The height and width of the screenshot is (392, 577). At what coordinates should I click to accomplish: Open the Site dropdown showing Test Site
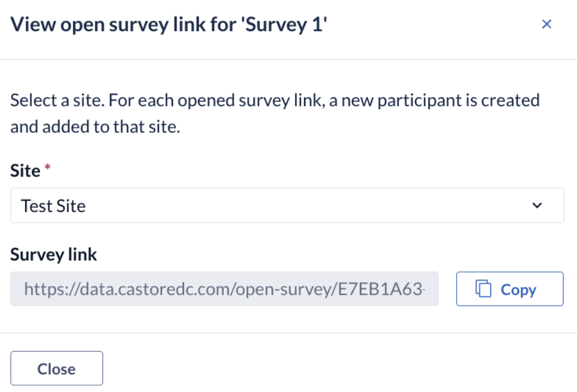(287, 205)
